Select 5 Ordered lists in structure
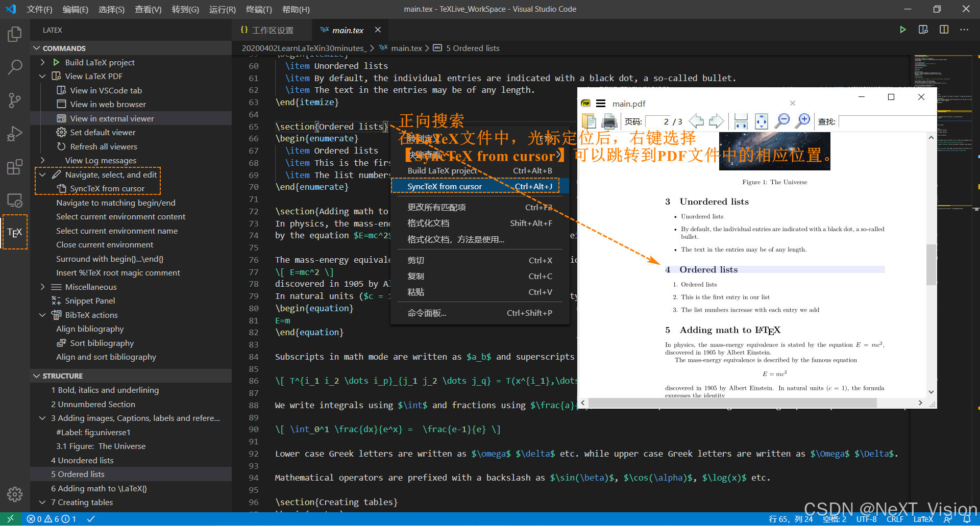The width and height of the screenshot is (980, 526). coord(78,474)
